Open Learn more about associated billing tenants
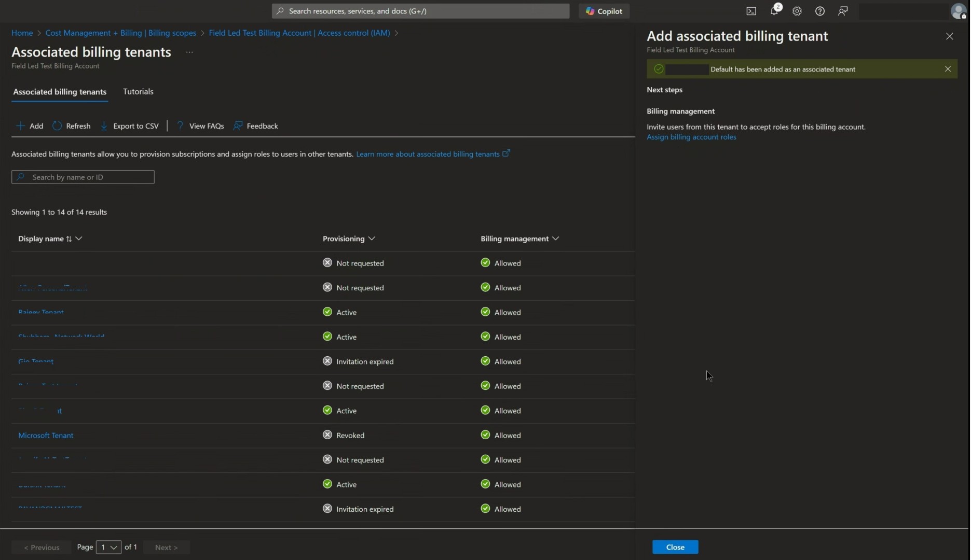 (433, 154)
